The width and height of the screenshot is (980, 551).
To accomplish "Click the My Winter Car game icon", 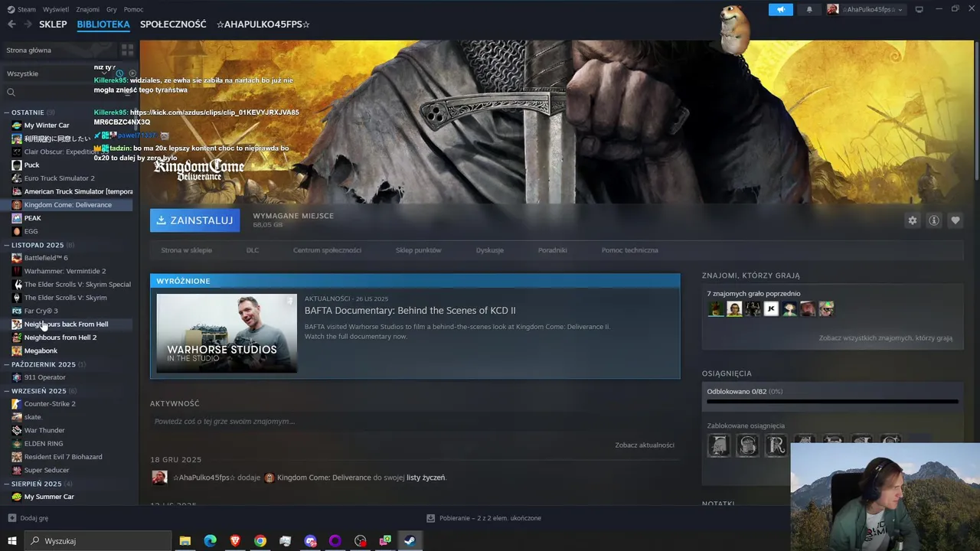I will [x=17, y=126].
